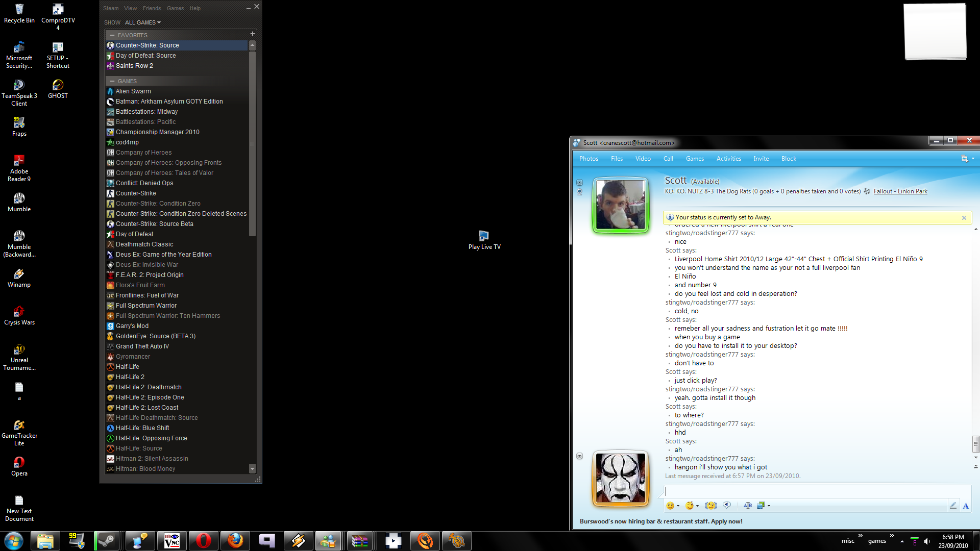Image resolution: width=980 pixels, height=551 pixels.
Task: Switch to handwriting input mode
Action: (x=953, y=506)
